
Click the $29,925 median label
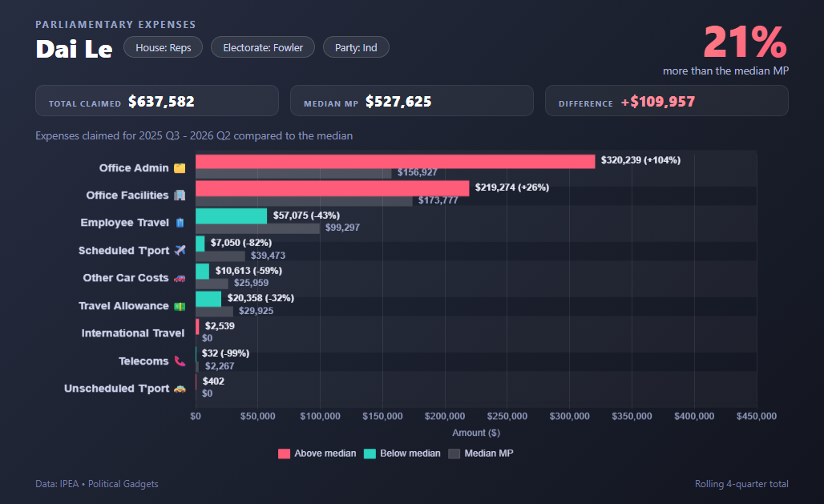point(256,311)
